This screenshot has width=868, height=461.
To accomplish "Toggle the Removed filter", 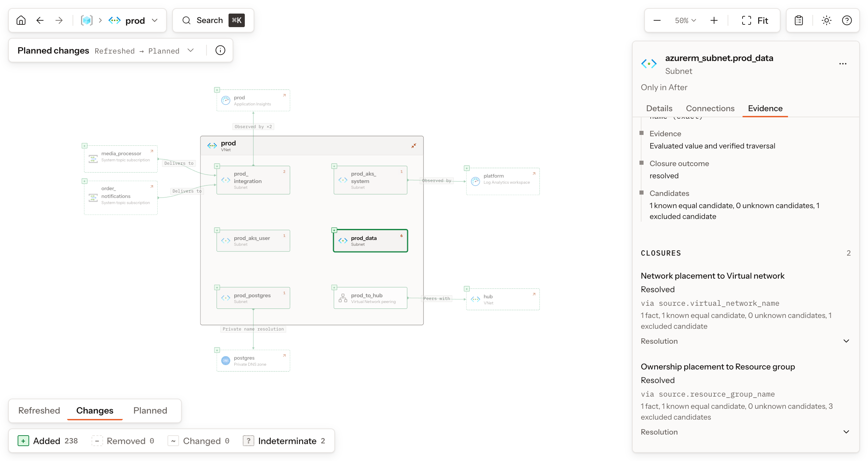I will click(x=123, y=441).
